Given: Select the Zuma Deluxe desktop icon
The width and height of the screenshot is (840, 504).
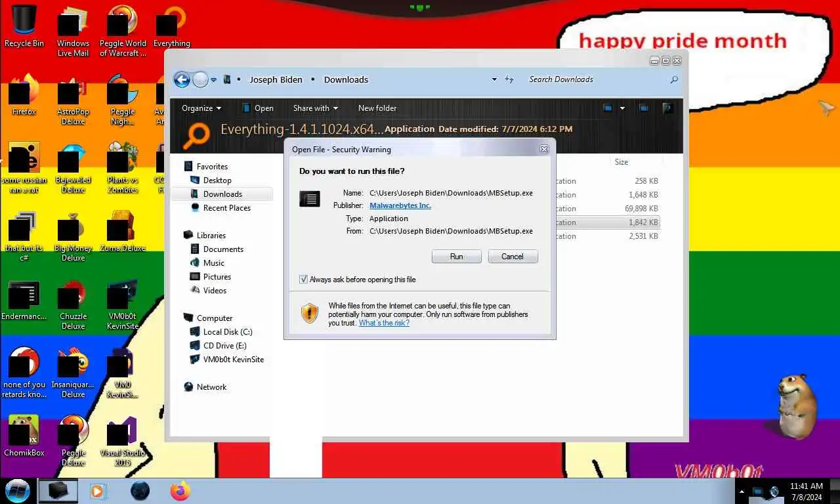Looking at the screenshot, I should 122,232.
